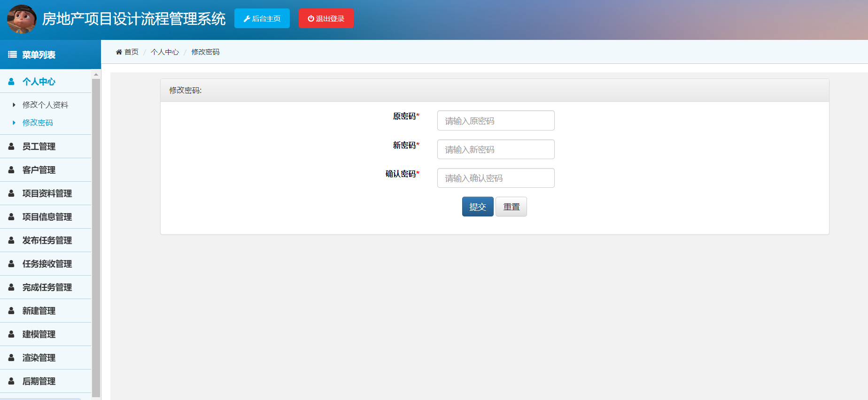Click the 菜单列表 header text
Viewport: 868px width, 400px height.
pos(39,55)
